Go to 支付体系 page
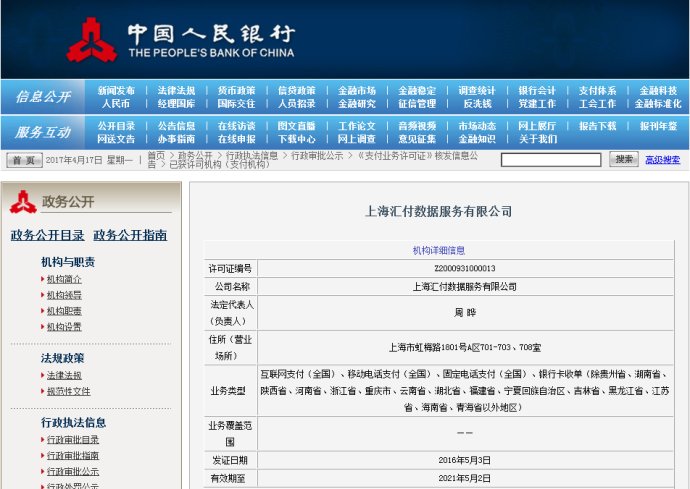 [597, 91]
